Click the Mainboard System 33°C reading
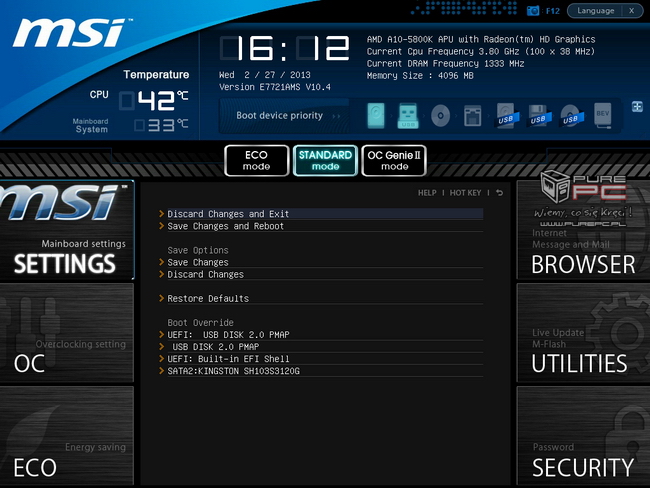This screenshot has width=650, height=488. pyautogui.click(x=162, y=125)
